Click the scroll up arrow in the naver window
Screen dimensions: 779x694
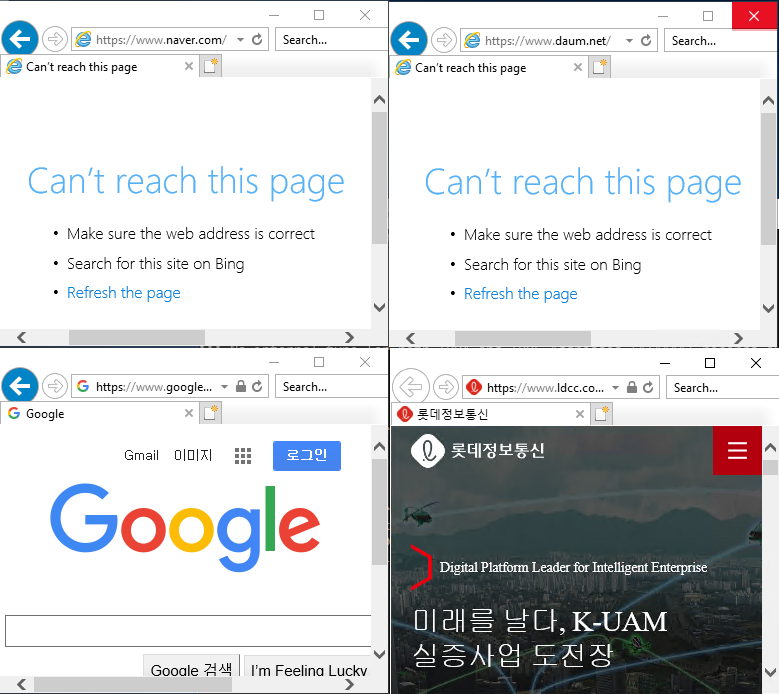click(x=379, y=99)
